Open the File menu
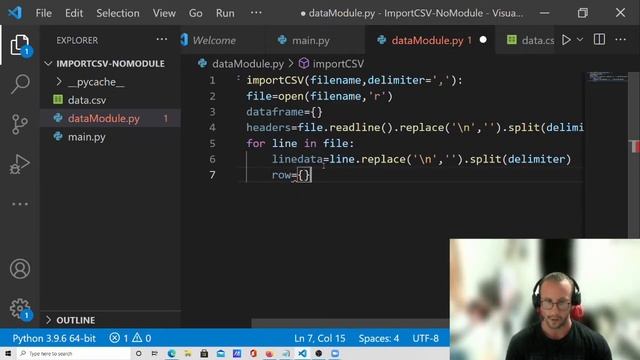 click(44, 13)
